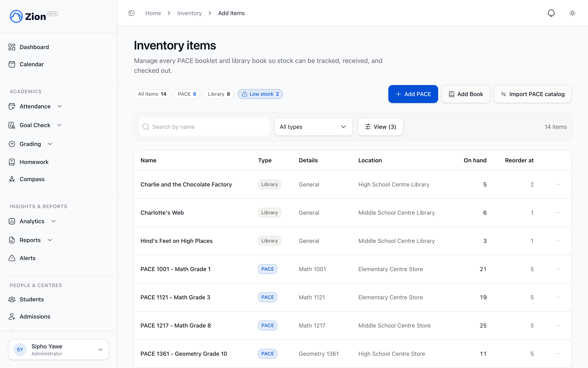Toggle the light/dark theme sun icon
Screen dimensions: 588x368
(x=572, y=13)
